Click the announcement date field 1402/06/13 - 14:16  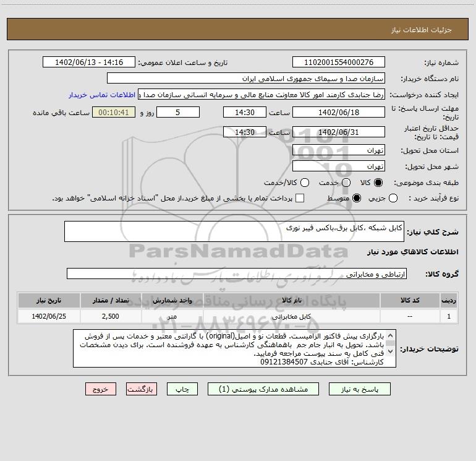click(x=89, y=62)
